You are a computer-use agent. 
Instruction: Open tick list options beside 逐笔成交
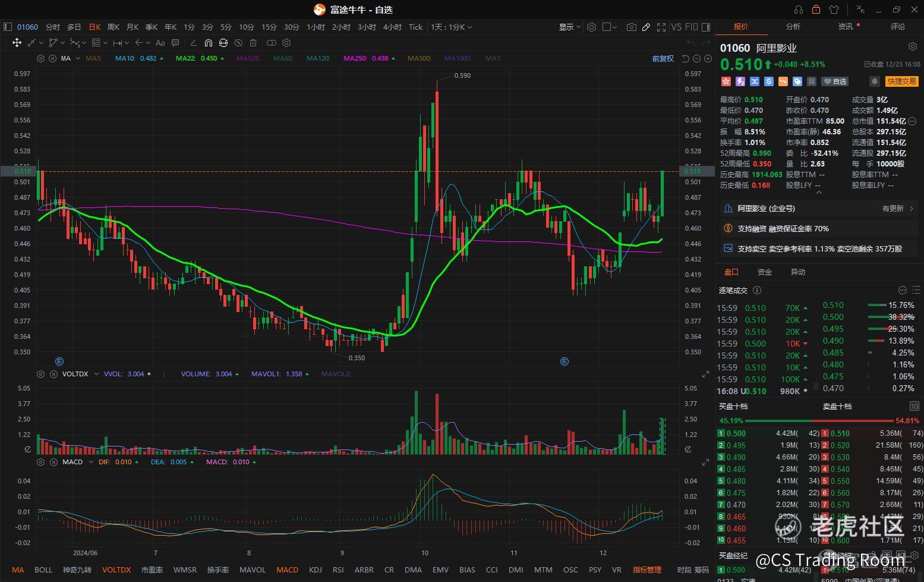tap(903, 290)
